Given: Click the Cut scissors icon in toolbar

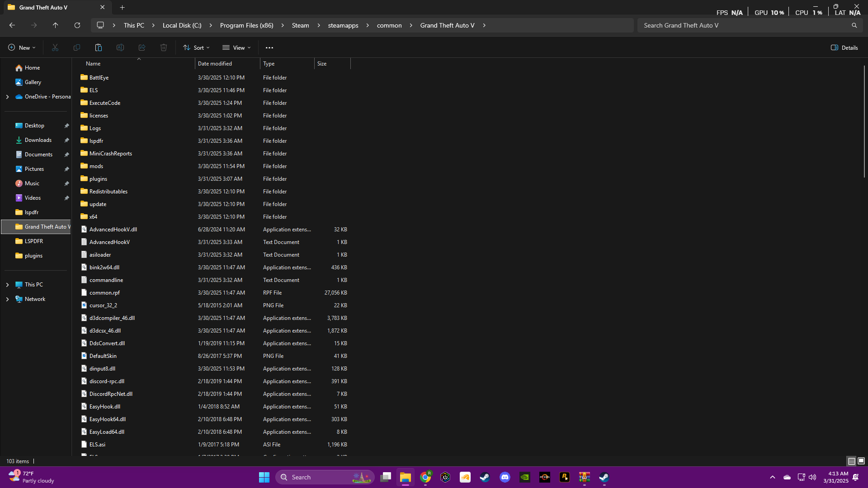Looking at the screenshot, I should [x=55, y=47].
